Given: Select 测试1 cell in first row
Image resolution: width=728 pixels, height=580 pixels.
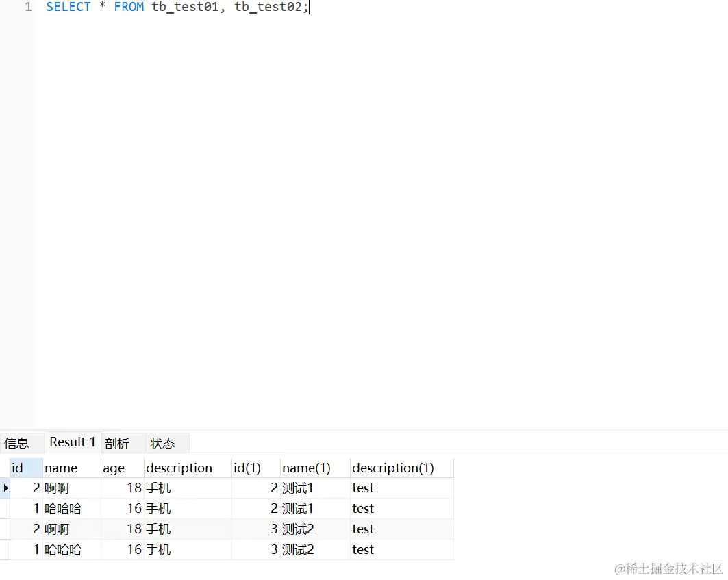Looking at the screenshot, I should tap(315, 488).
